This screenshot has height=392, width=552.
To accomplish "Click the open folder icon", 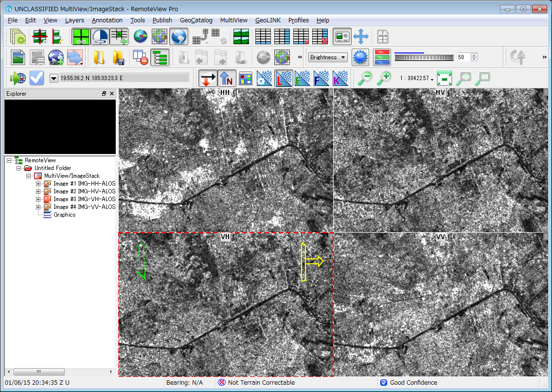I will click(99, 57).
